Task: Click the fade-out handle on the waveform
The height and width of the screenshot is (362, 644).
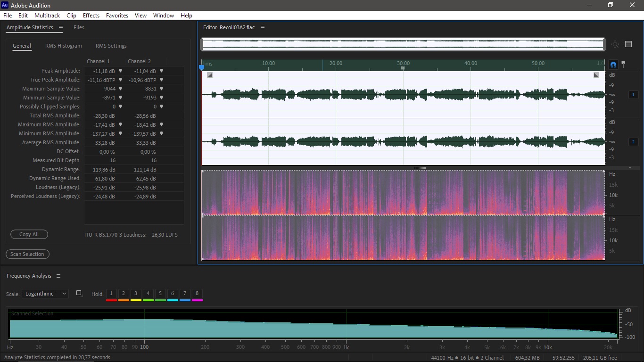Action: [x=596, y=75]
